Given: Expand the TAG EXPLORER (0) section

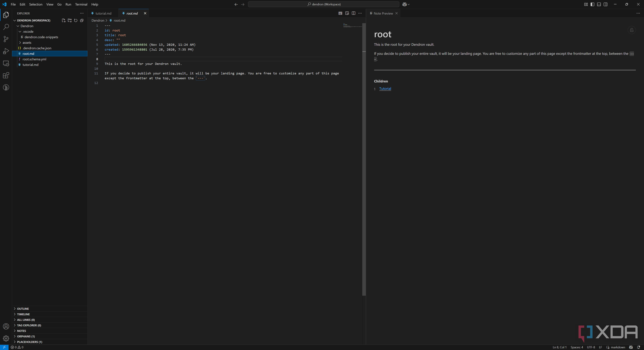Looking at the screenshot, I should click(50, 325).
